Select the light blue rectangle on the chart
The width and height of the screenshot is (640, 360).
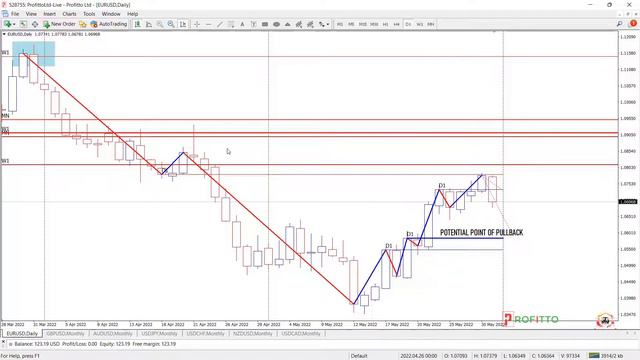point(33,53)
